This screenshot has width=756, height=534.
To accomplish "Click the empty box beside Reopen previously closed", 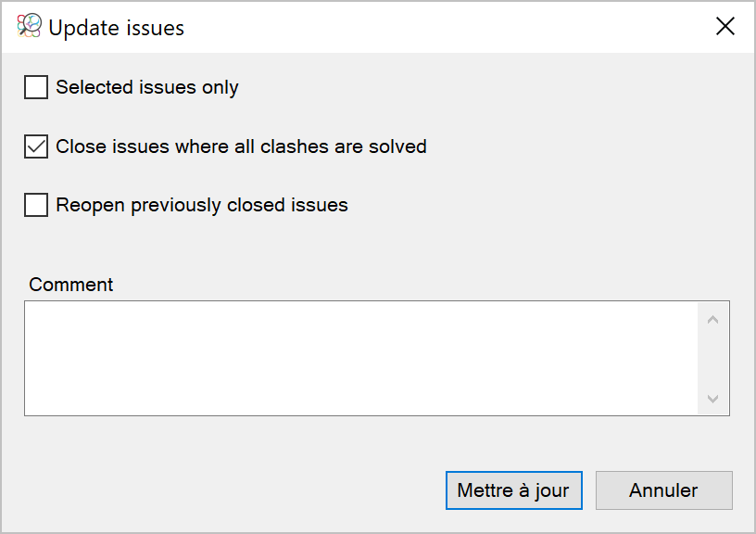I will [x=36, y=205].
